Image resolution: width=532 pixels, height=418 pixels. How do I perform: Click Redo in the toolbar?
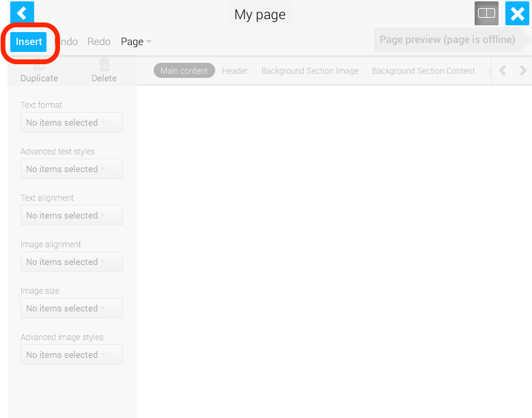click(99, 42)
